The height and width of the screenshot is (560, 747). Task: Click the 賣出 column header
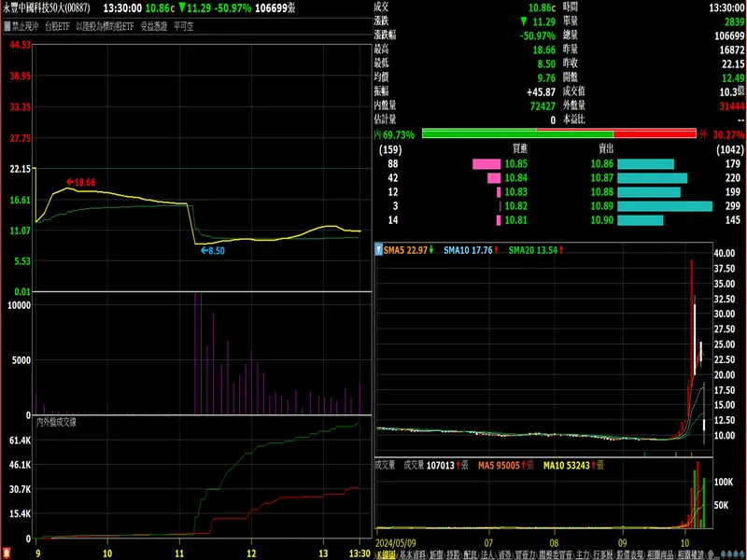pos(606,149)
